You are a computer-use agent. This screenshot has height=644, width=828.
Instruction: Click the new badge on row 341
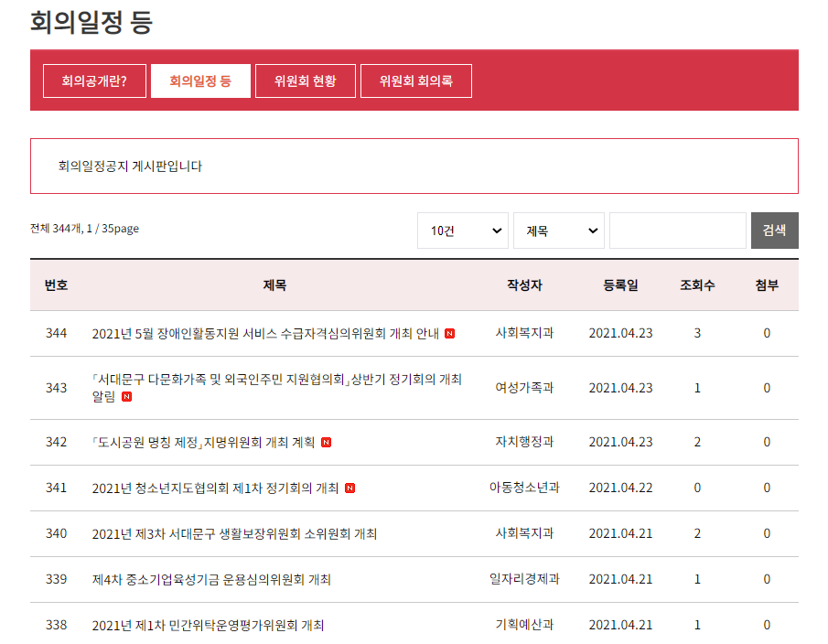tap(349, 488)
